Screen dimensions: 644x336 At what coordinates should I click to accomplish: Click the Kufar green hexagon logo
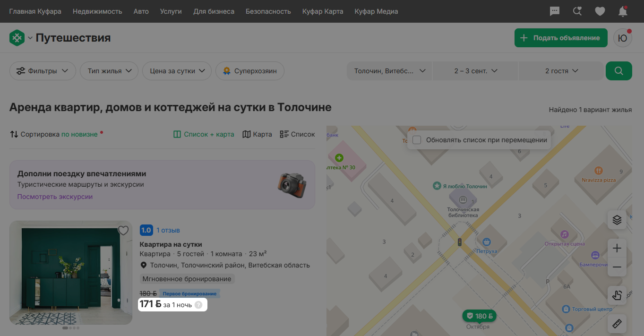click(17, 38)
